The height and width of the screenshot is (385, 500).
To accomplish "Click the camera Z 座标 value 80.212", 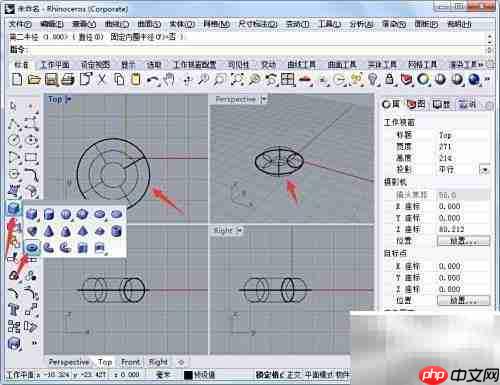I will point(463,229).
